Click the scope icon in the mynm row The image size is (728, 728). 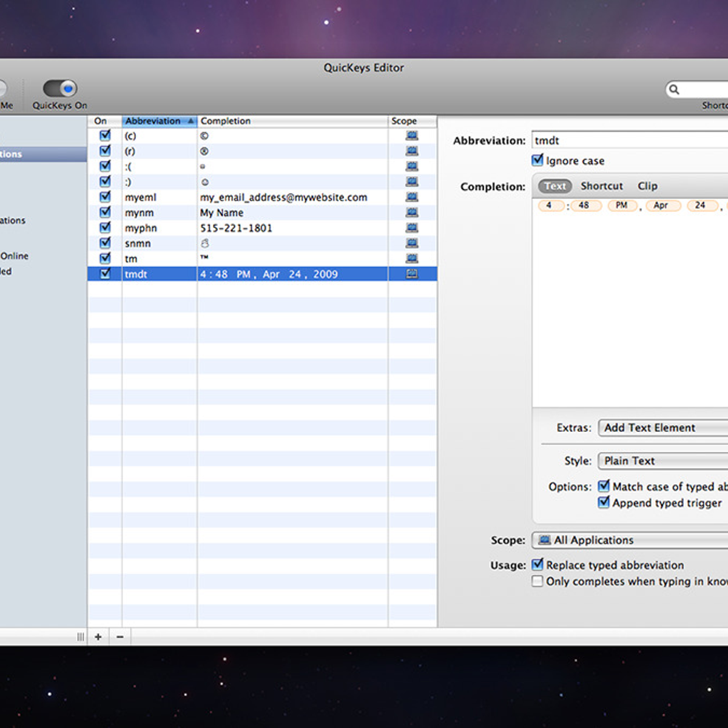pyautogui.click(x=412, y=212)
